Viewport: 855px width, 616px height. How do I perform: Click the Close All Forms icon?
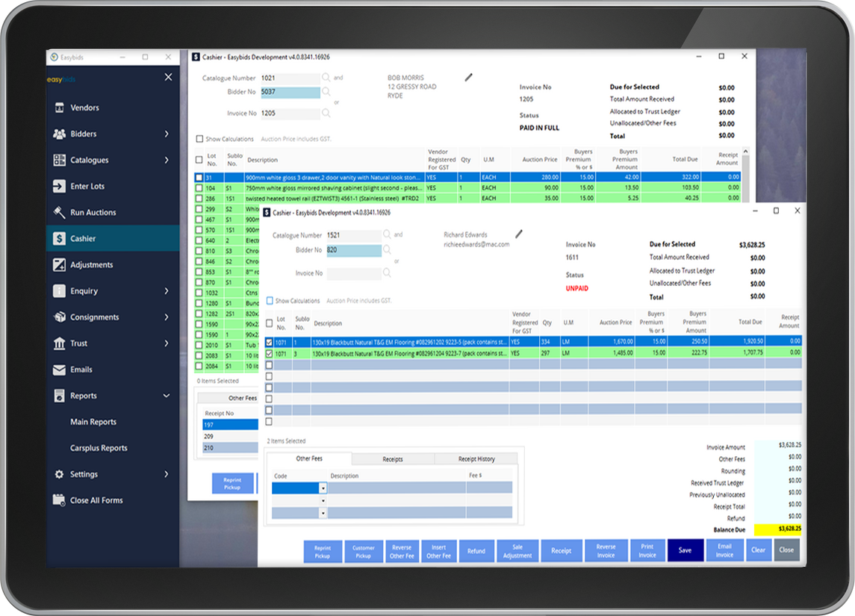click(x=59, y=500)
